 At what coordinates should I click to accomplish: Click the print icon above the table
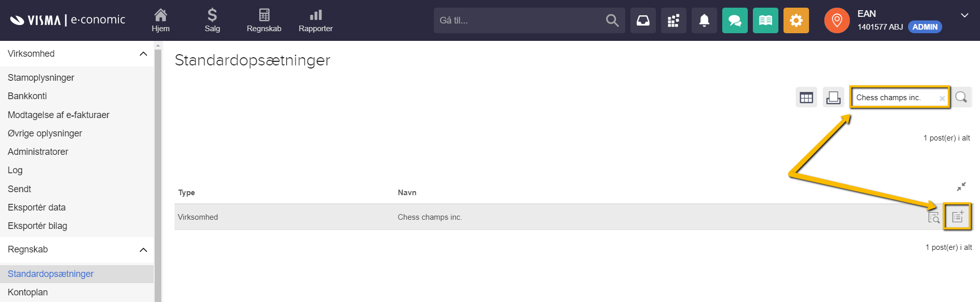pos(834,98)
